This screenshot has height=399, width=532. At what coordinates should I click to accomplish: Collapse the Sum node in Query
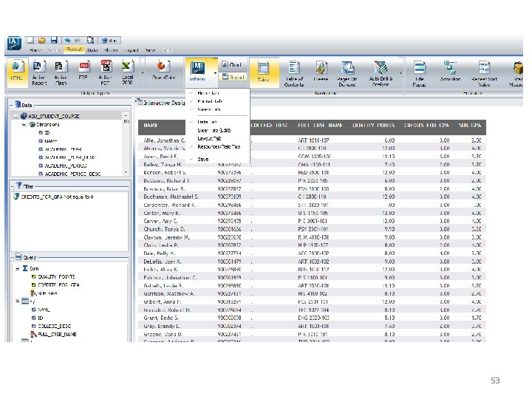pyautogui.click(x=17, y=268)
